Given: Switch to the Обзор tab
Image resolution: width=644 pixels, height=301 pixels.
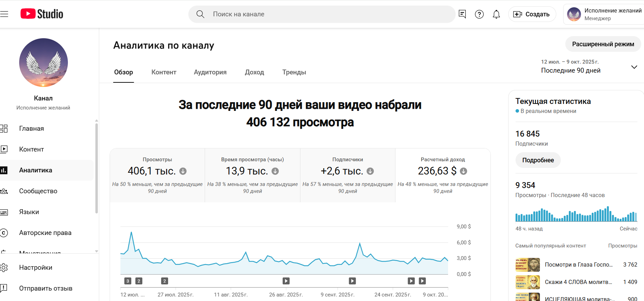Looking at the screenshot, I should (124, 72).
